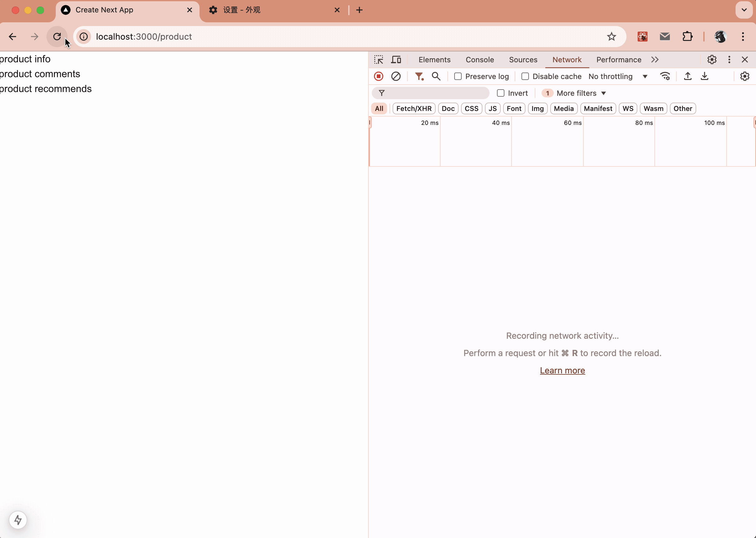
Task: Open the No throttling dropdown
Action: pyautogui.click(x=618, y=76)
